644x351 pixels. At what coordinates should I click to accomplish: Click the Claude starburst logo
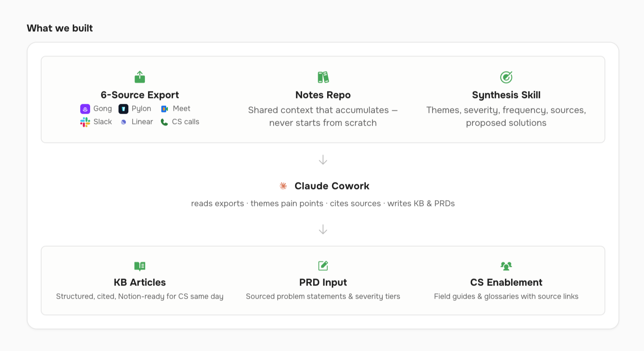pyautogui.click(x=283, y=186)
